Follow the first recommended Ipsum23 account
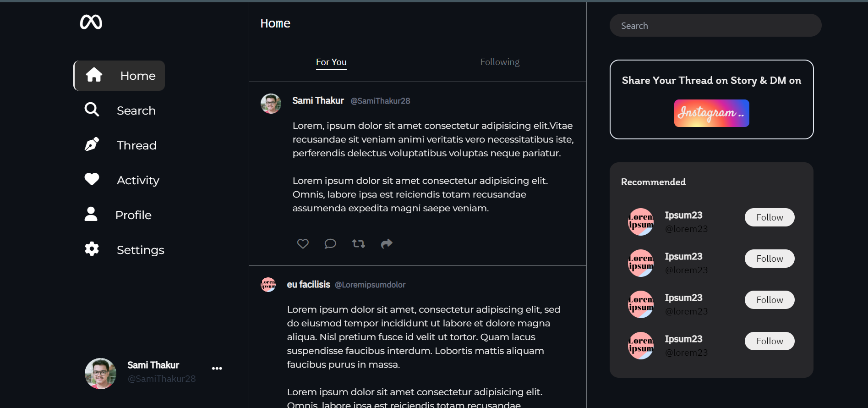 pos(770,217)
